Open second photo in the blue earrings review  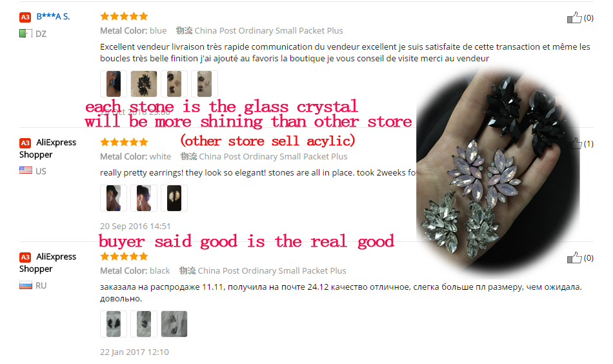pyautogui.click(x=144, y=84)
